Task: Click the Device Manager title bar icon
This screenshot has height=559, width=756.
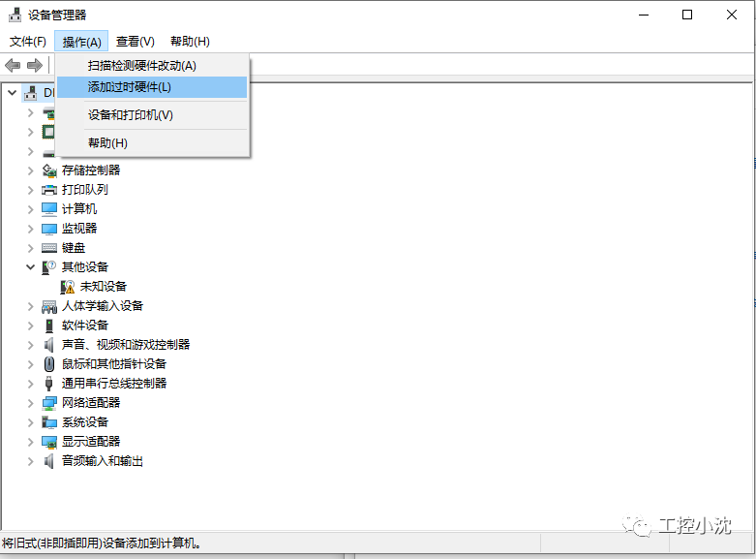Action: [x=15, y=15]
